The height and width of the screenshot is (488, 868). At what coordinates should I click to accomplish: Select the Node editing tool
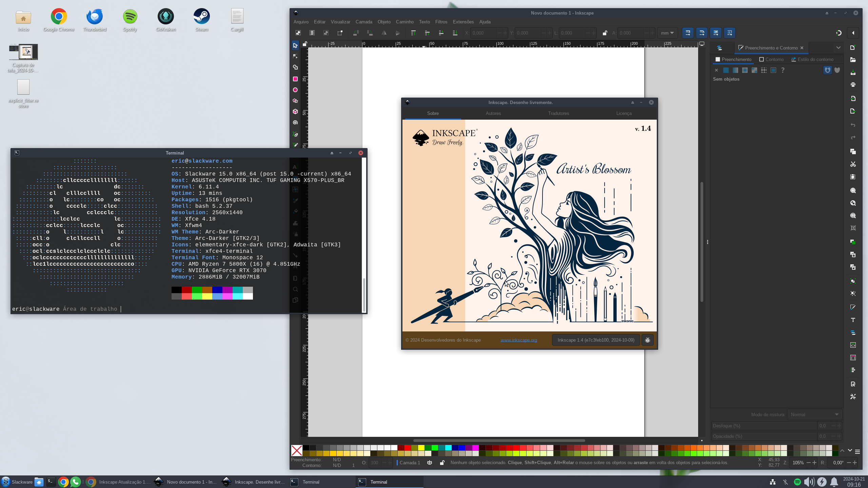[x=295, y=56]
